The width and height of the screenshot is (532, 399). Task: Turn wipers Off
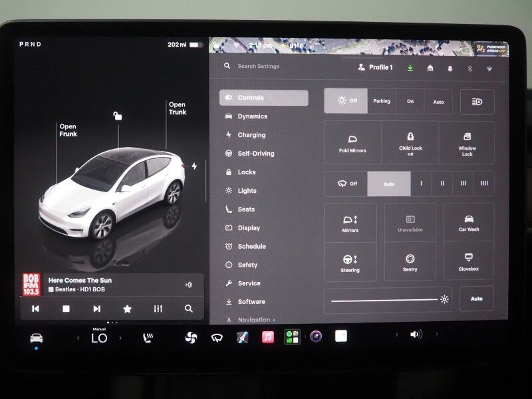(346, 184)
